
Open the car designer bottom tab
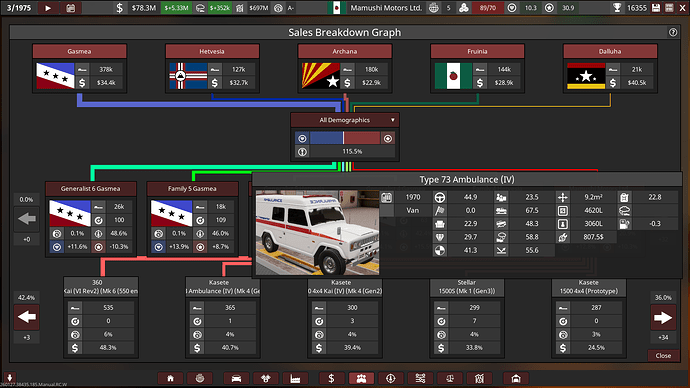236,378
